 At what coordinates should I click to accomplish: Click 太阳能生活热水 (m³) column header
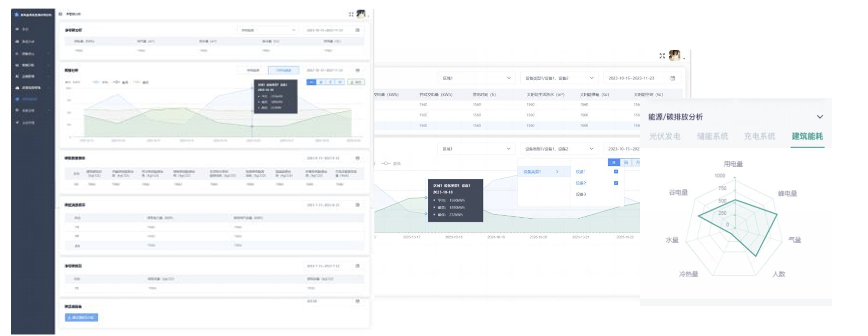(545, 94)
